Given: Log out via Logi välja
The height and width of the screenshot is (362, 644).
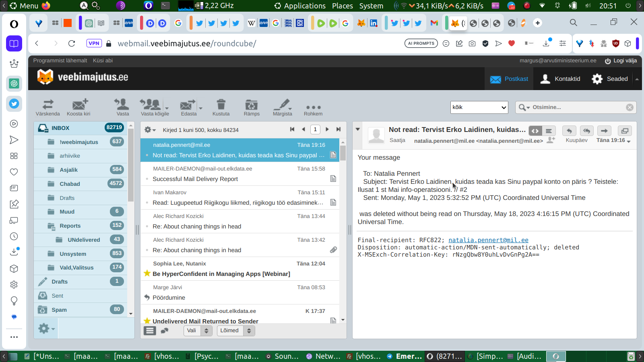Looking at the screenshot, I should [x=621, y=61].
